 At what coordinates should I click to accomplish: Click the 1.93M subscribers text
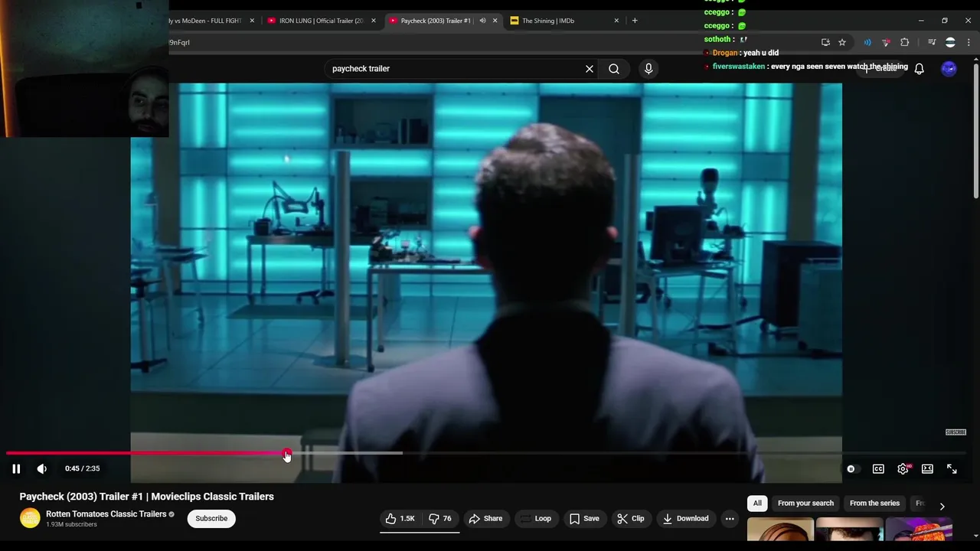(x=71, y=525)
